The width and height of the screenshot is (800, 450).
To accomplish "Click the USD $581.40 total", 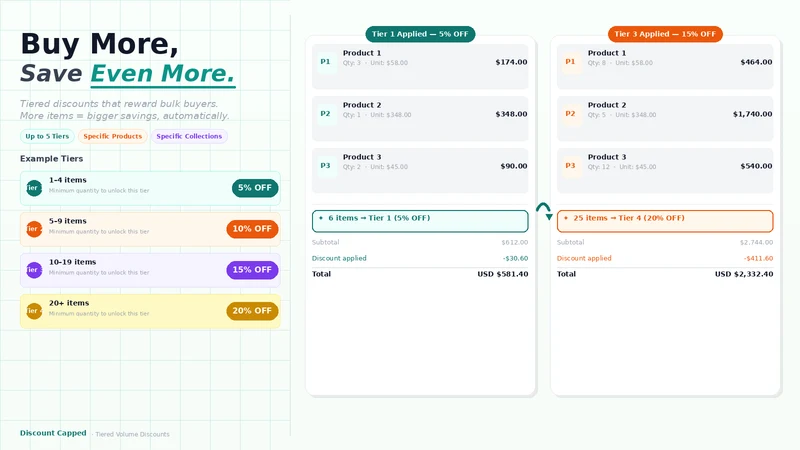I will 503,274.
